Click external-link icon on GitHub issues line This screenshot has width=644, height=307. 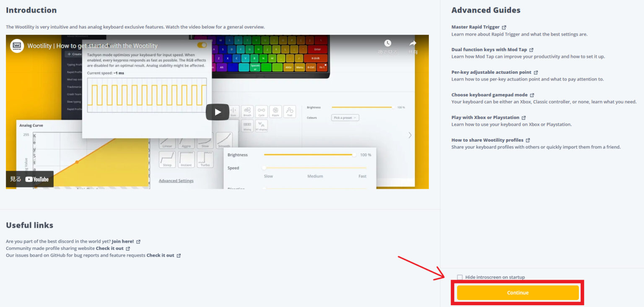point(179,255)
